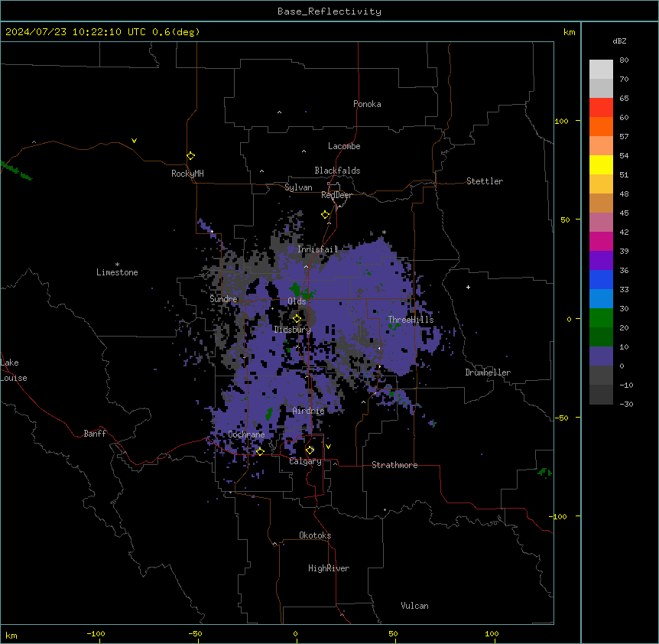Click the Innisfail city label
This screenshot has height=644, width=659.
pyautogui.click(x=318, y=249)
